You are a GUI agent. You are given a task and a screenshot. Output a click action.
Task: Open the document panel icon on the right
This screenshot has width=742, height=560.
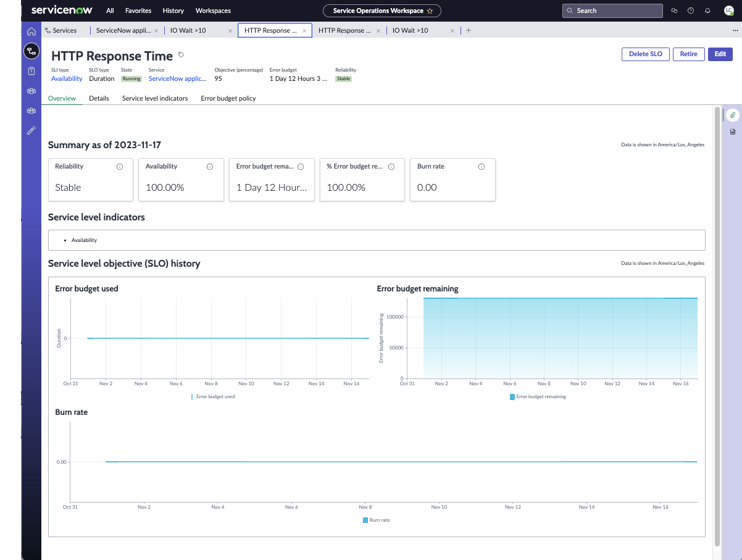pyautogui.click(x=733, y=132)
